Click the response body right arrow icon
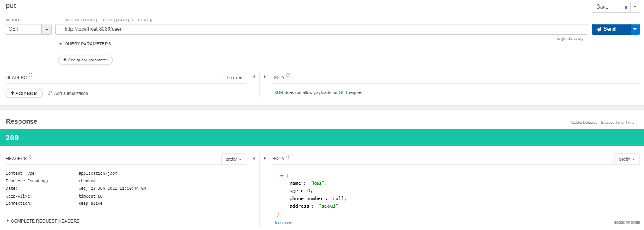The image size is (644, 230). coord(265,159)
